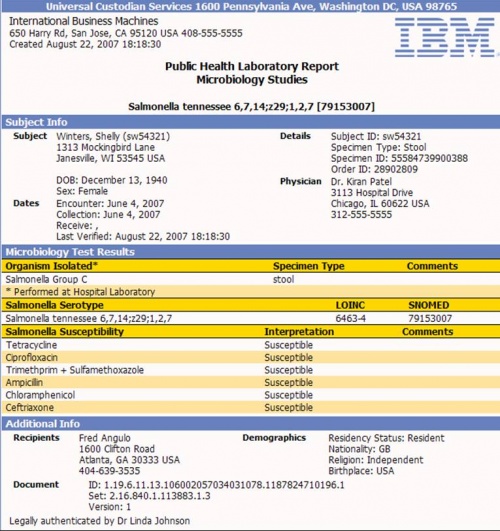500x531 pixels.
Task: Click the Universal Custodian Services banner
Action: (251, 6)
